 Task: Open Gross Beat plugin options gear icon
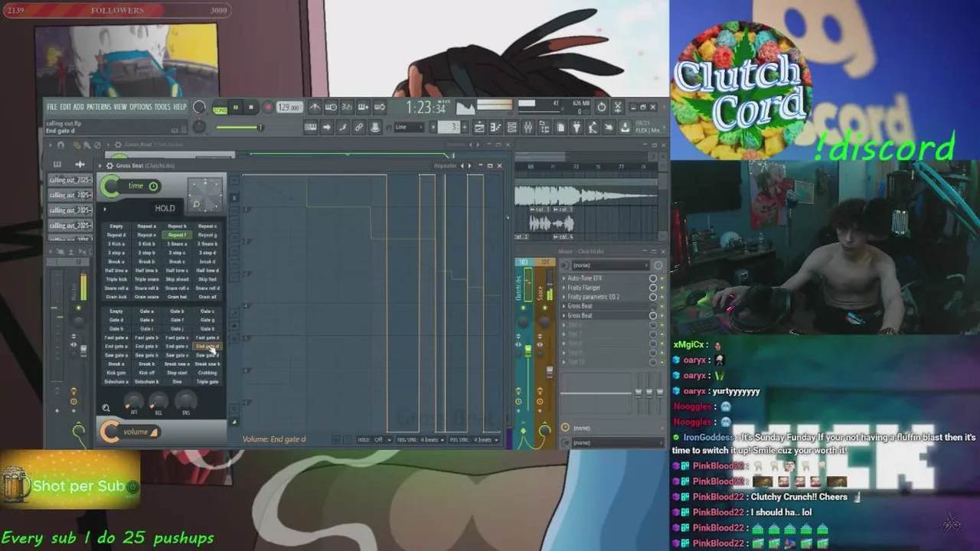pyautogui.click(x=109, y=165)
